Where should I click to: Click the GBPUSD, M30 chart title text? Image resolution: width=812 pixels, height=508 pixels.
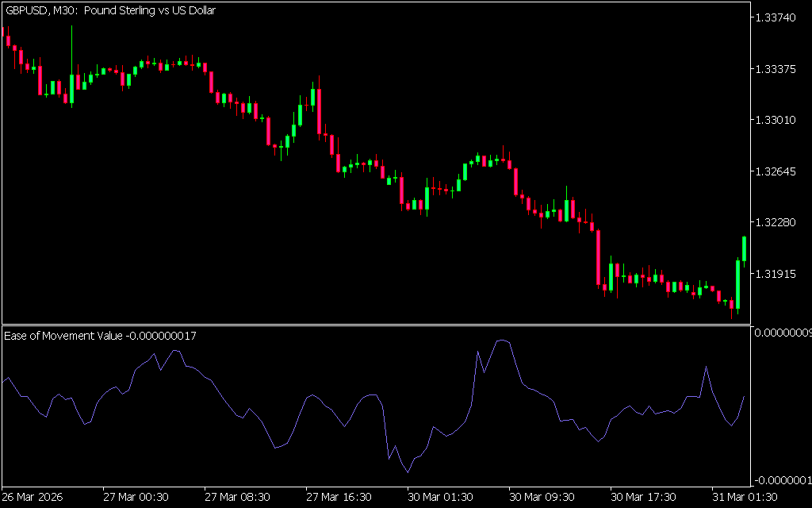tap(109, 10)
